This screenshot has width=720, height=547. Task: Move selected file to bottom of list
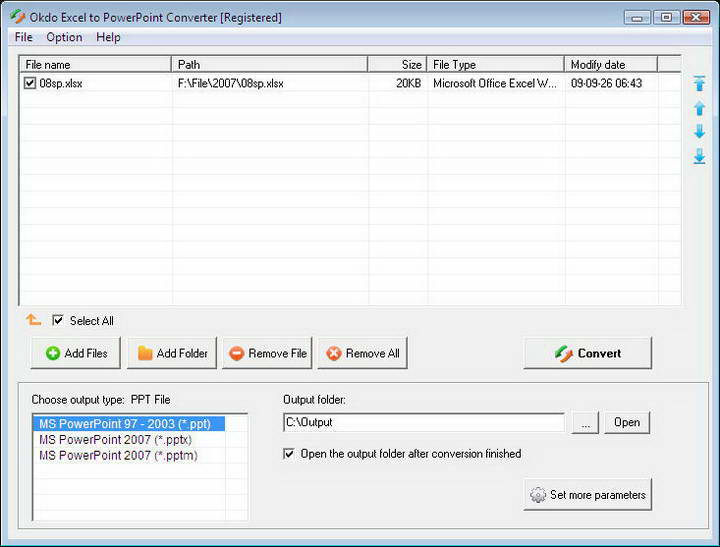pyautogui.click(x=699, y=156)
